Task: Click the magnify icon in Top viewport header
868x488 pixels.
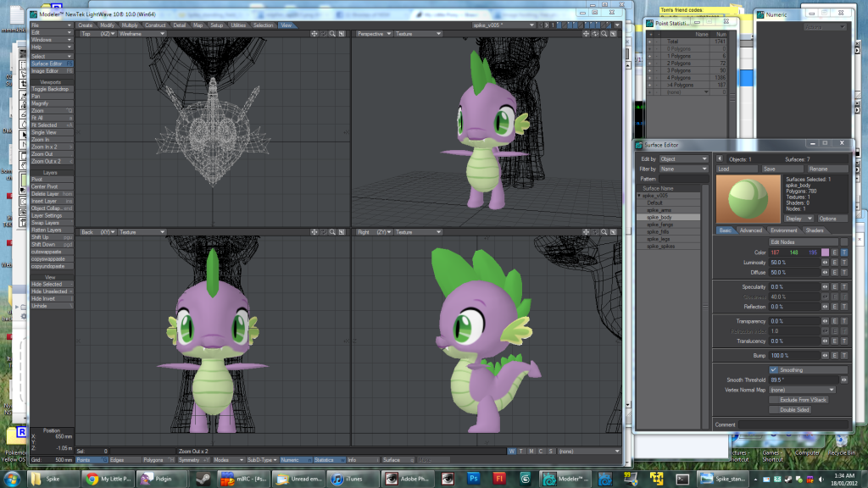Action: point(332,34)
